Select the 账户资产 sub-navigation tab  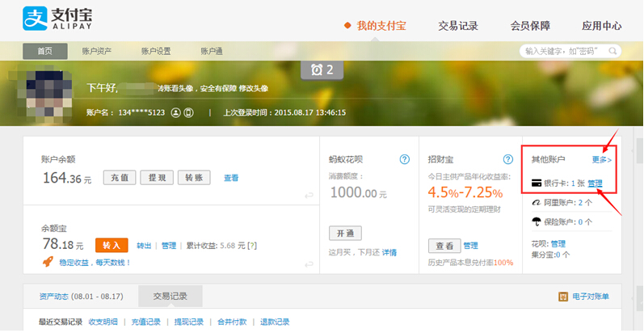(96, 52)
